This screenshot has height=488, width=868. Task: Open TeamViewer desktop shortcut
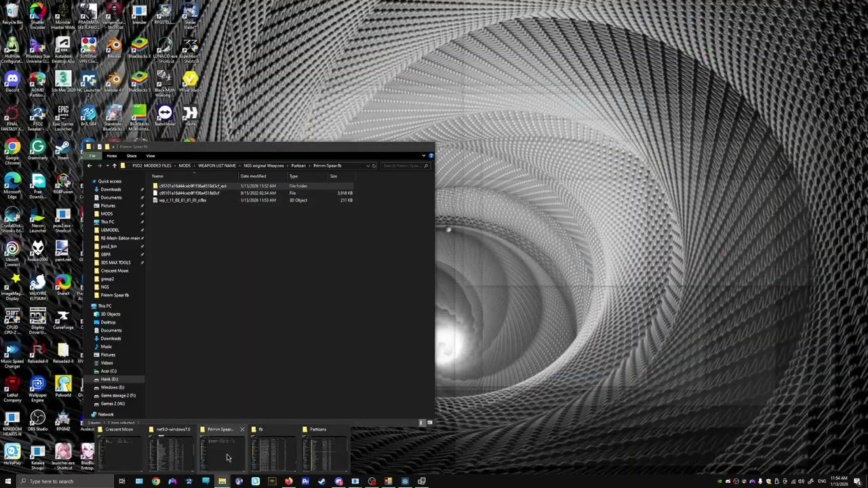tap(165, 116)
